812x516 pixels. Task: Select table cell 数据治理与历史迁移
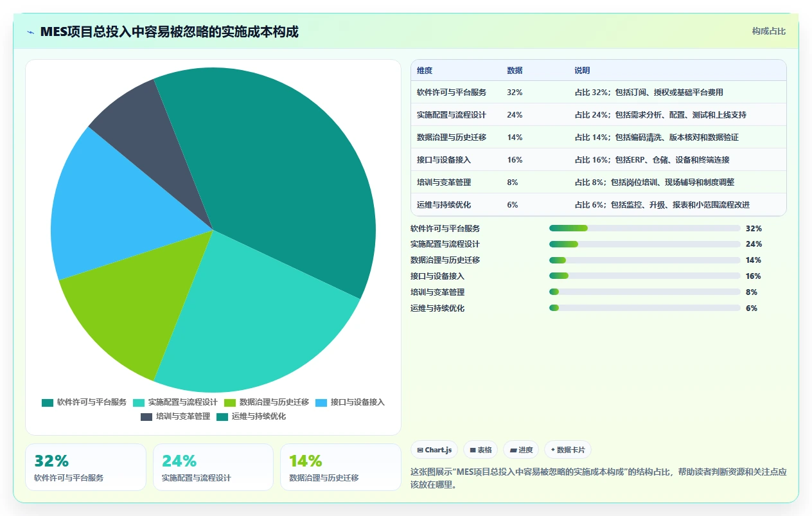[x=452, y=138]
